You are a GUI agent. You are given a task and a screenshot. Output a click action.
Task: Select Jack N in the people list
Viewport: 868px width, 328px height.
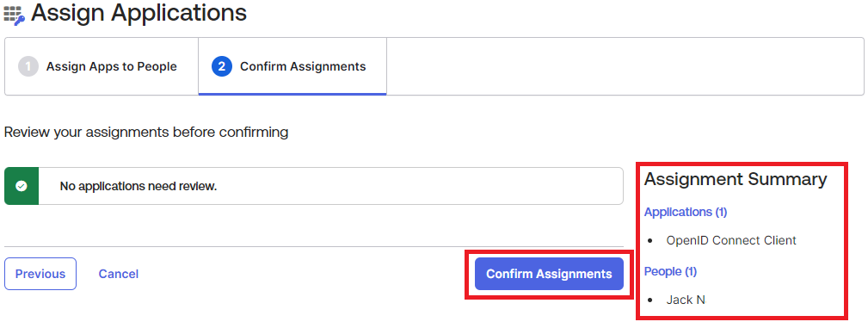(686, 300)
